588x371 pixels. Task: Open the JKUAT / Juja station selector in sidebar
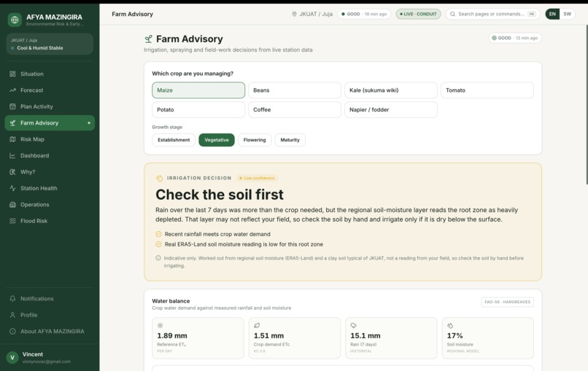pyautogui.click(x=50, y=44)
